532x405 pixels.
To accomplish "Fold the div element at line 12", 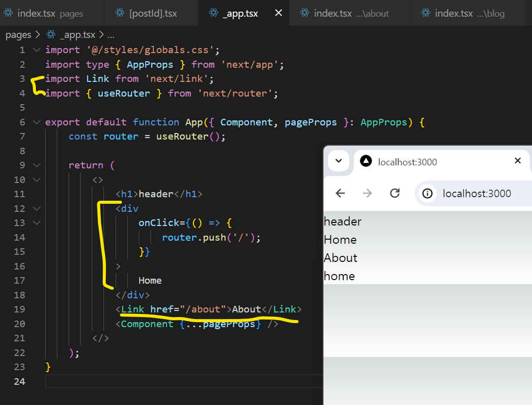I will (36, 208).
